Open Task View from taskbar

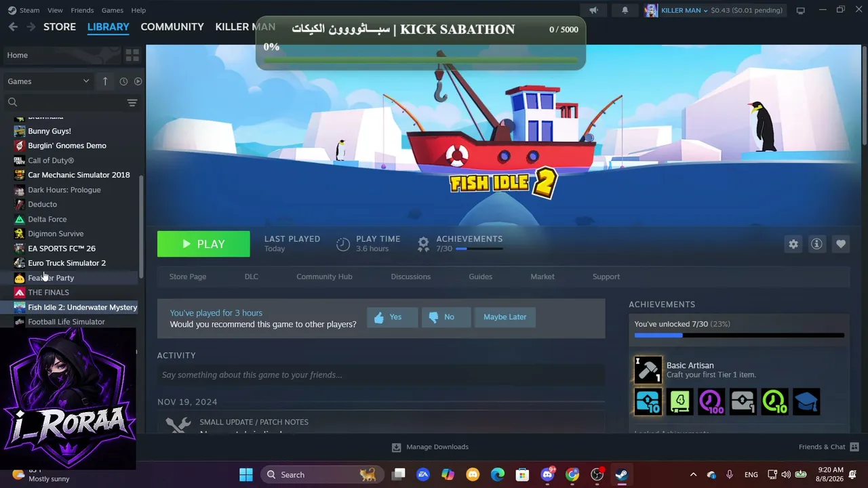point(399,474)
